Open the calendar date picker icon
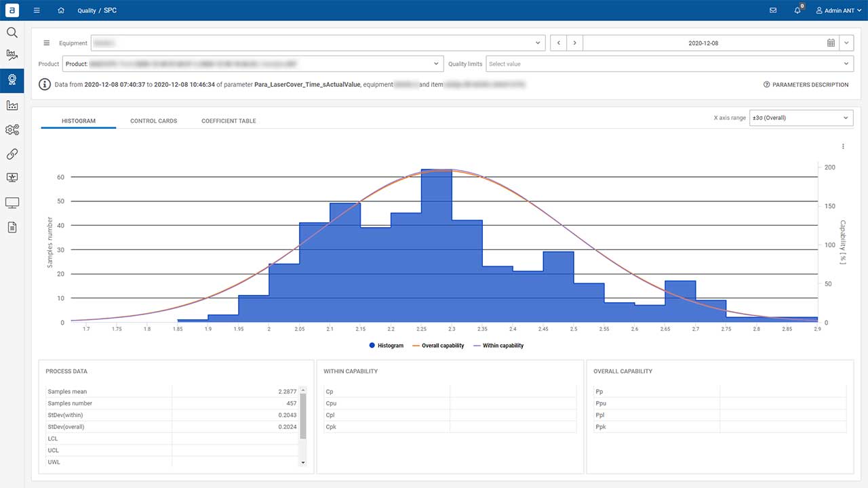 [x=831, y=43]
